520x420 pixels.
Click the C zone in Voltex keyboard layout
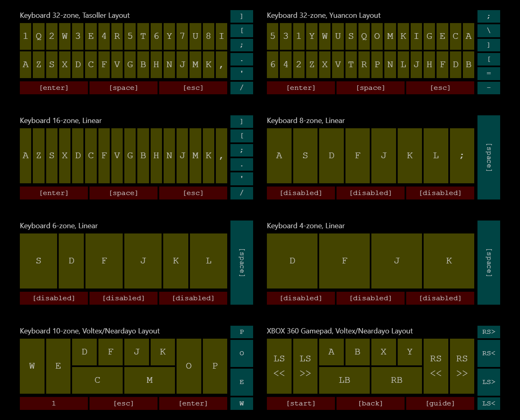click(97, 380)
